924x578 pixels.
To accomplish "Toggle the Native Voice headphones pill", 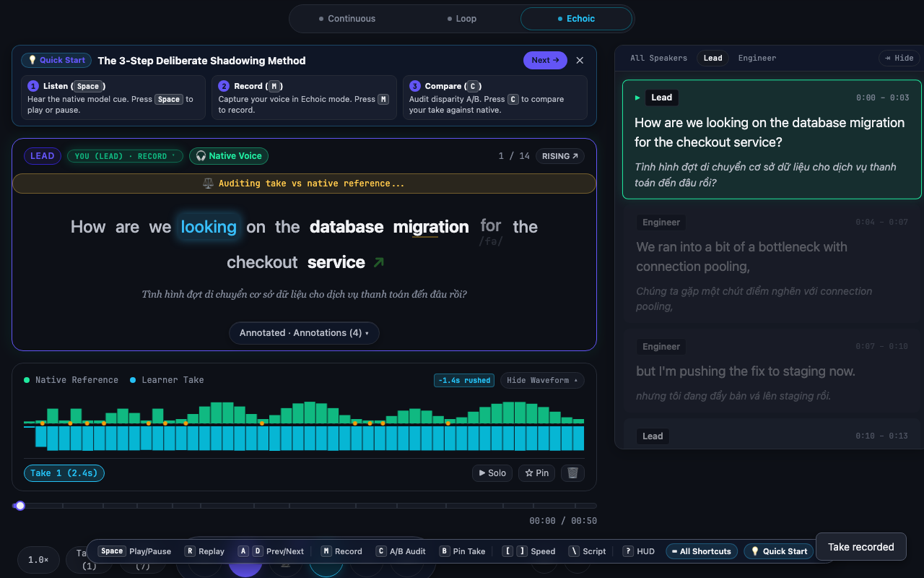I will click(229, 156).
